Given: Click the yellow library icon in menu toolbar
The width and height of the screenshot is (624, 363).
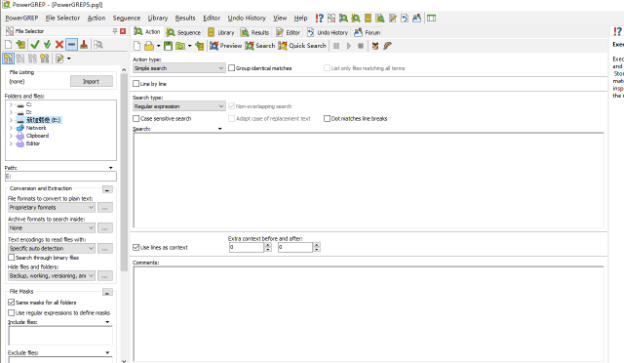Looking at the screenshot, I should (368, 18).
